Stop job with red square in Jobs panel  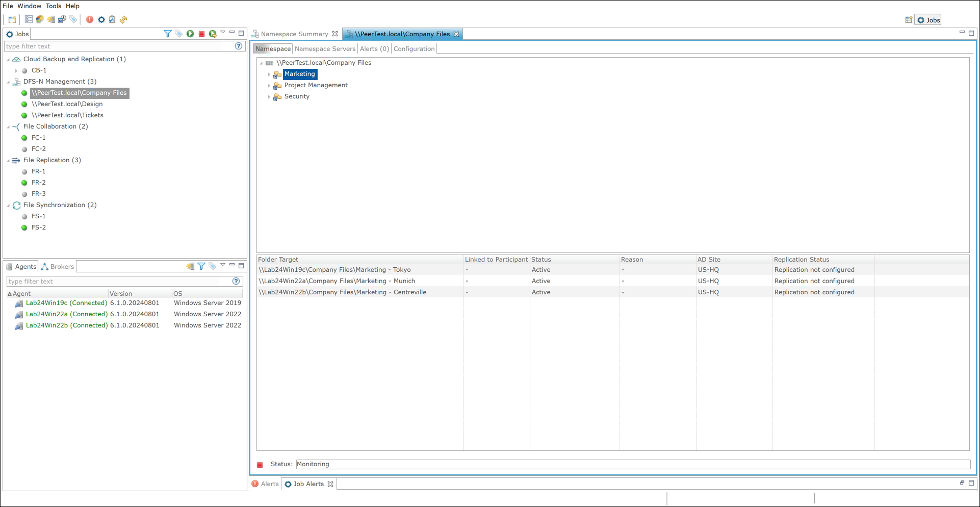[x=201, y=34]
